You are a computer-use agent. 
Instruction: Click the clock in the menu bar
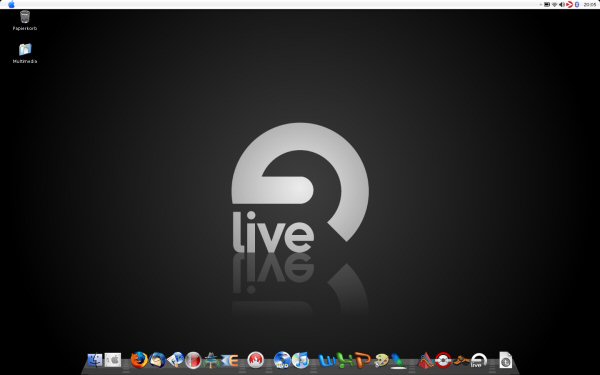(590, 5)
